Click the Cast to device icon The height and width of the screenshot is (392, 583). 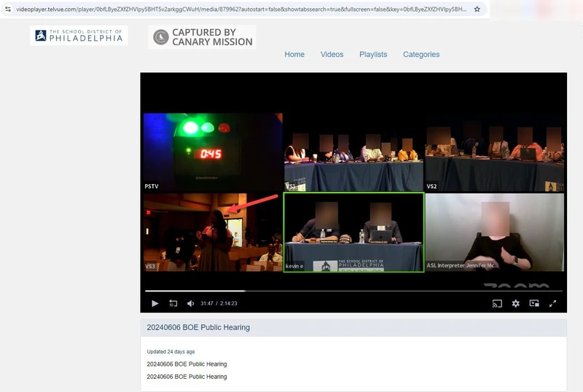pos(497,303)
